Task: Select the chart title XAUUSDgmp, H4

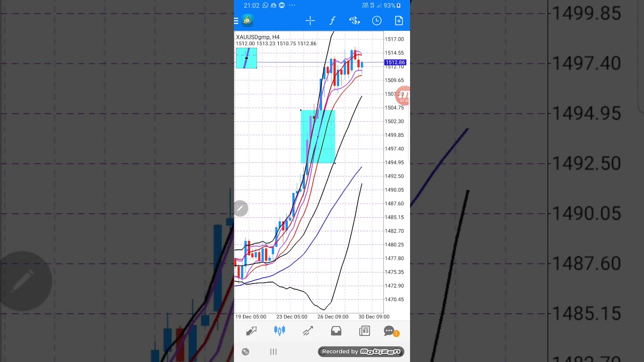Action: pos(258,37)
